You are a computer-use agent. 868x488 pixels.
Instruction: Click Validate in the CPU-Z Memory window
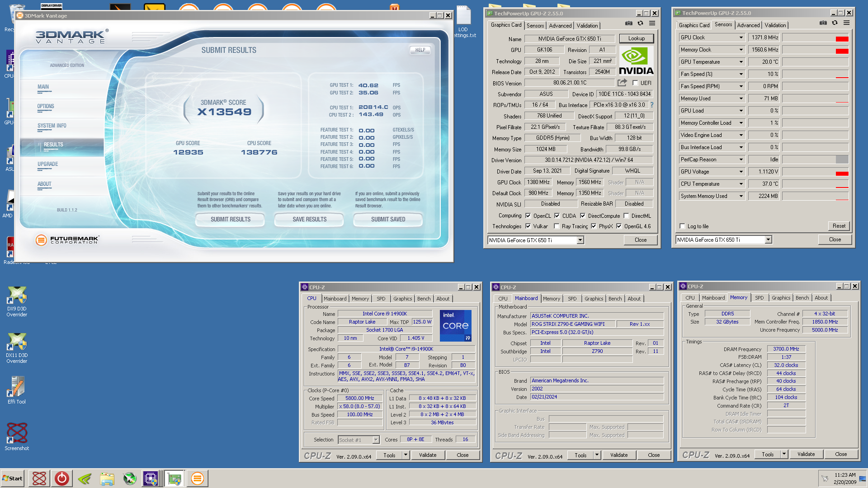[806, 454]
